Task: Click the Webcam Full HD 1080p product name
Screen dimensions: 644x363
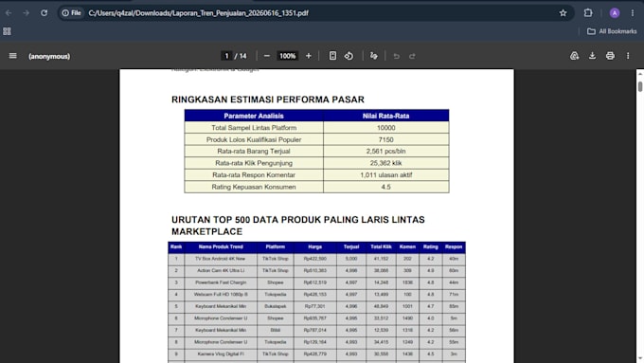Action: point(221,295)
